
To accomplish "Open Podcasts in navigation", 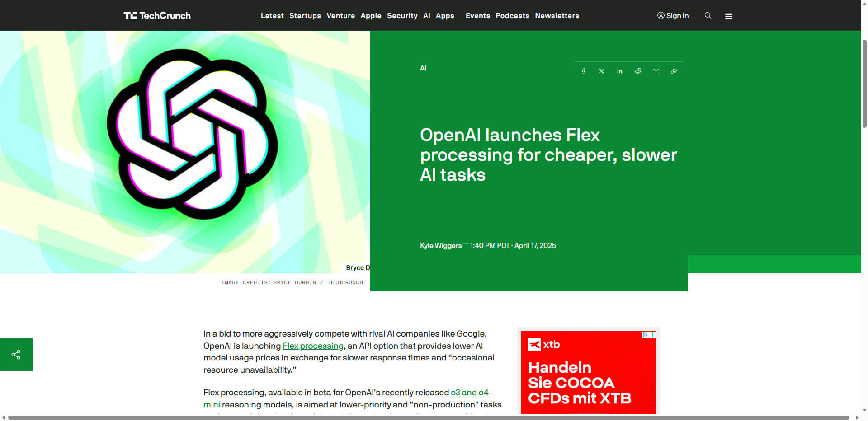I will point(513,15).
